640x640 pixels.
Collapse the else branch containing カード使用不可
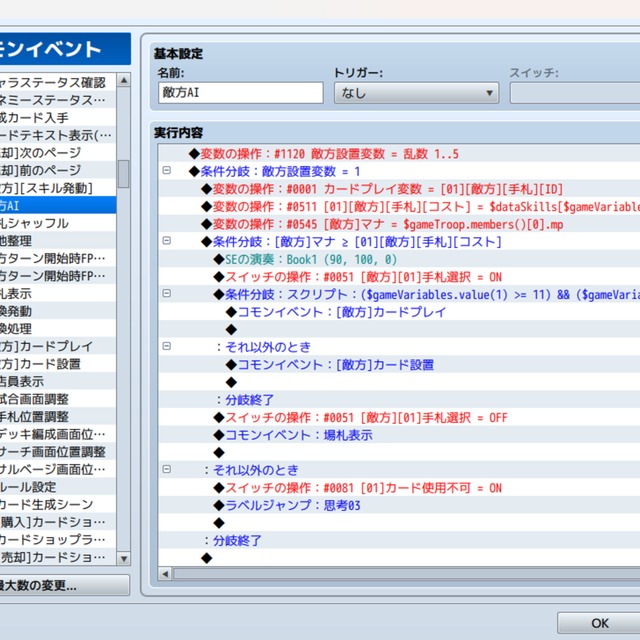tap(167, 469)
